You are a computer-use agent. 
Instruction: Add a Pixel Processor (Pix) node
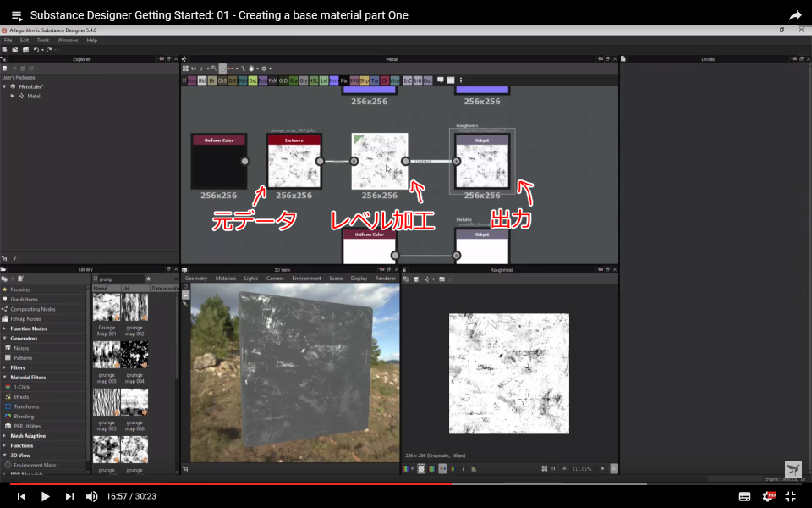[x=344, y=80]
